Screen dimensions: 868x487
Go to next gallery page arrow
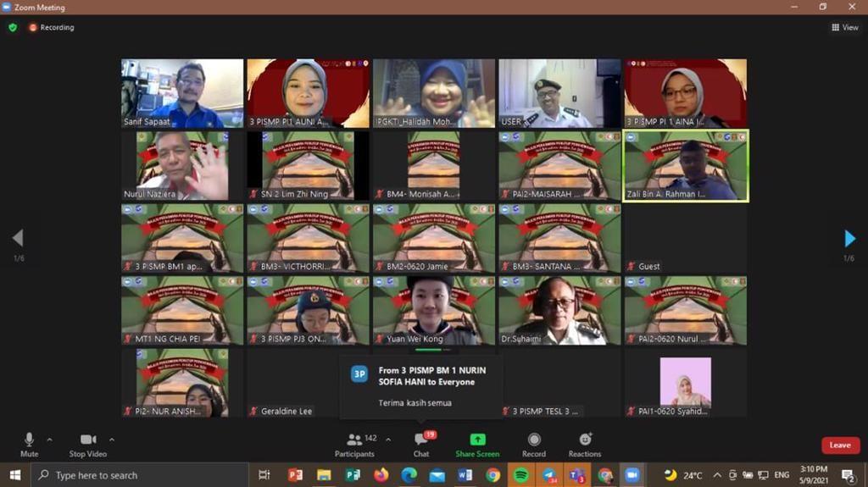(x=849, y=239)
